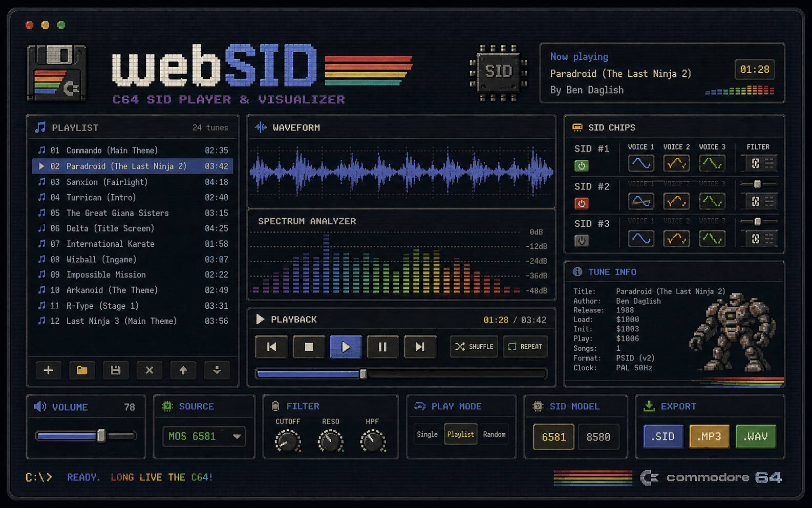Select "02 Paradroid (The Last Ninja 2)" playlist row
812x508 pixels.
pos(133,166)
